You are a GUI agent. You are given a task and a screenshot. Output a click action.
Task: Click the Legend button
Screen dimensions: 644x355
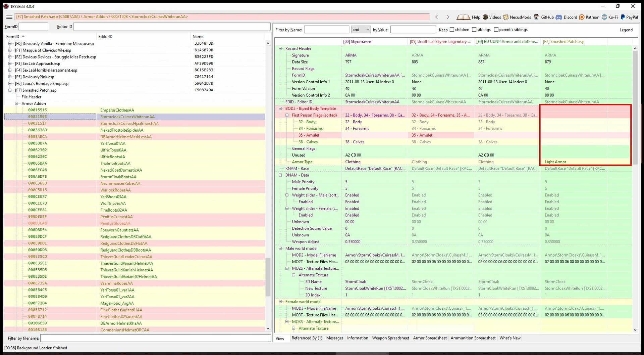point(626,30)
